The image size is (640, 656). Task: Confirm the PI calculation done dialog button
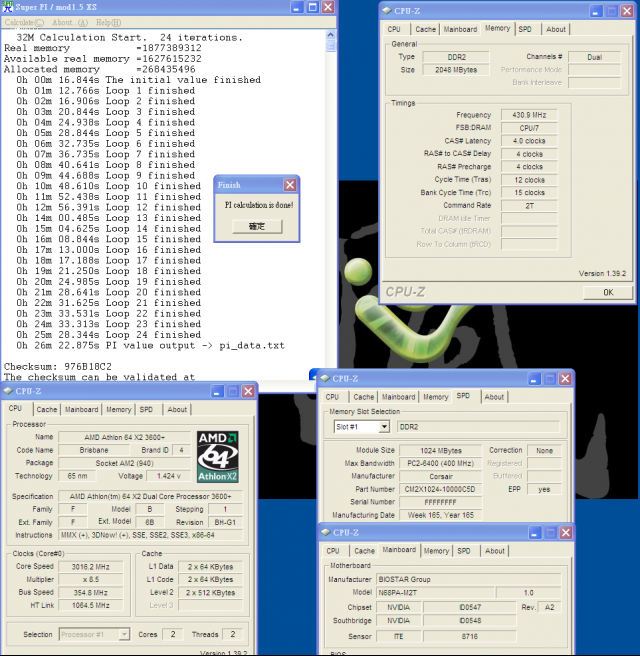257,226
